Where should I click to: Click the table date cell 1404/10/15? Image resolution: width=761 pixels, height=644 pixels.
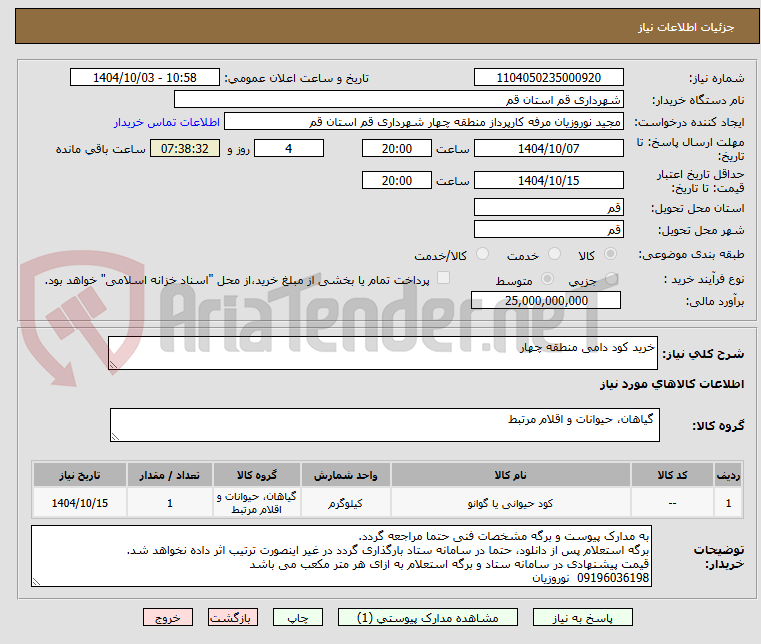point(80,503)
